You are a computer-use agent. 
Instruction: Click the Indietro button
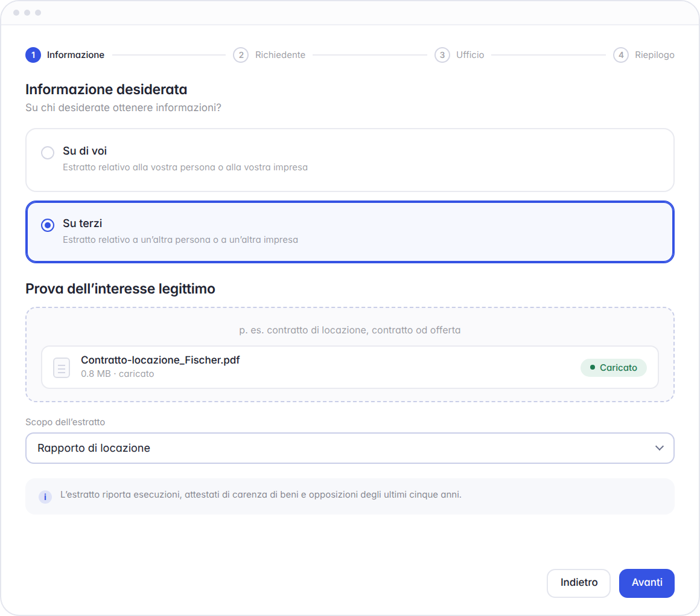click(579, 583)
